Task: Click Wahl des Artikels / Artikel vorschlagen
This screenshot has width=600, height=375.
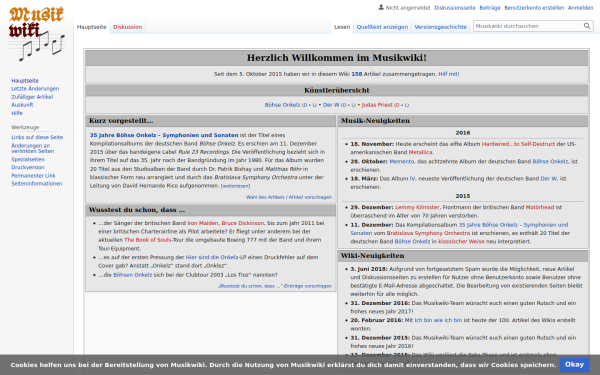Action: point(289,197)
